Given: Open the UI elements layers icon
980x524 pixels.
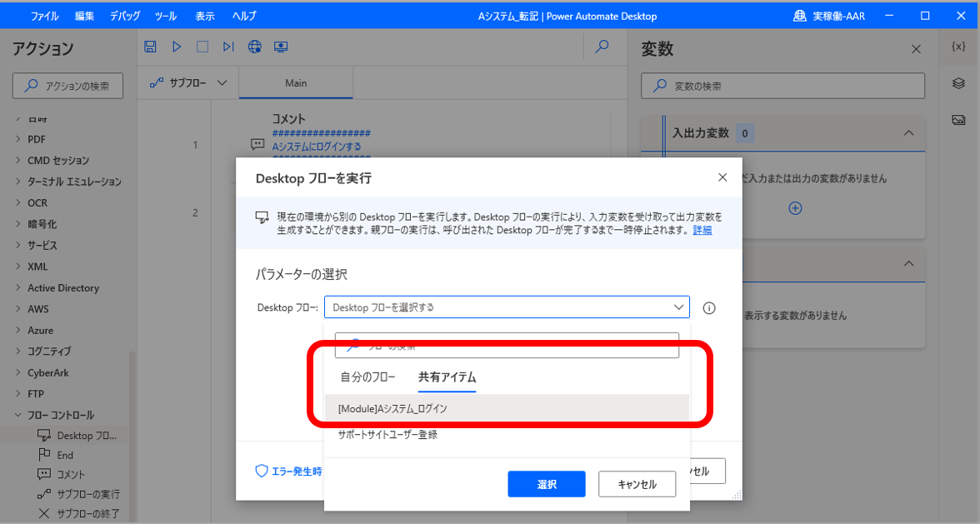Looking at the screenshot, I should (x=958, y=83).
